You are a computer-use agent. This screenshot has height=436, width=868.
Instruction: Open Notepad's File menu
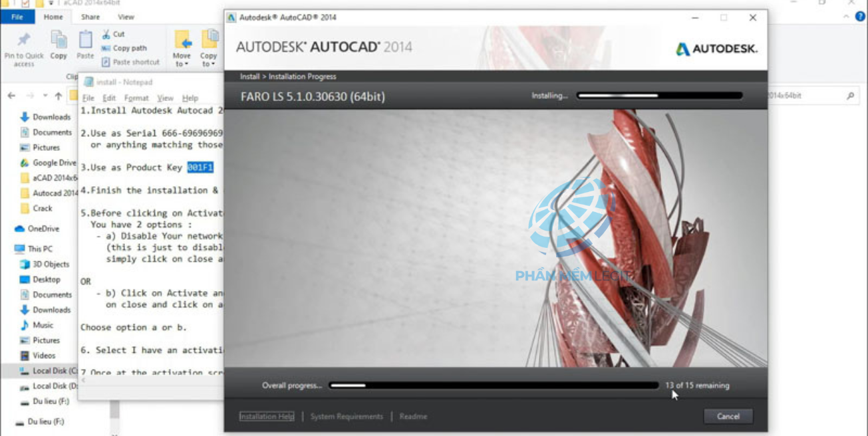pyautogui.click(x=88, y=98)
